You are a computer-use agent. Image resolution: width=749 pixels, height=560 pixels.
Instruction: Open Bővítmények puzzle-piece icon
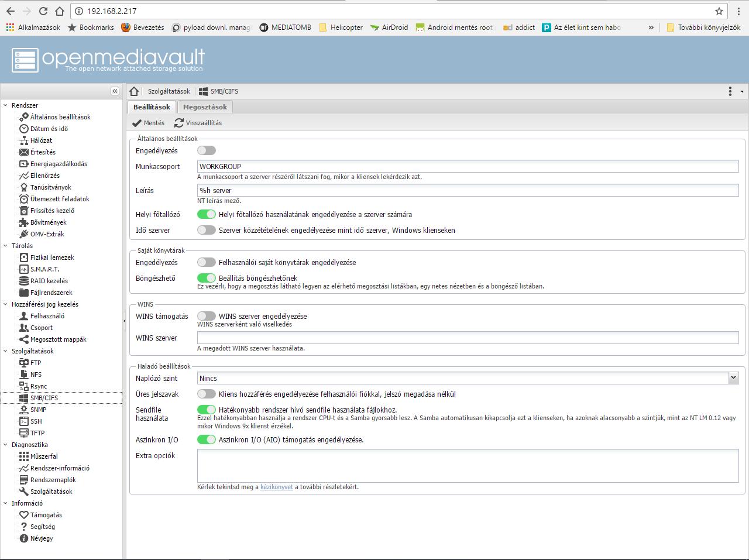(24, 222)
